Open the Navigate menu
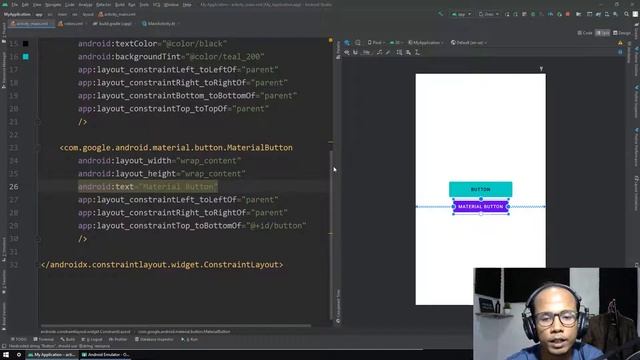Image resolution: width=640 pixels, height=360 pixels. [53, 4]
